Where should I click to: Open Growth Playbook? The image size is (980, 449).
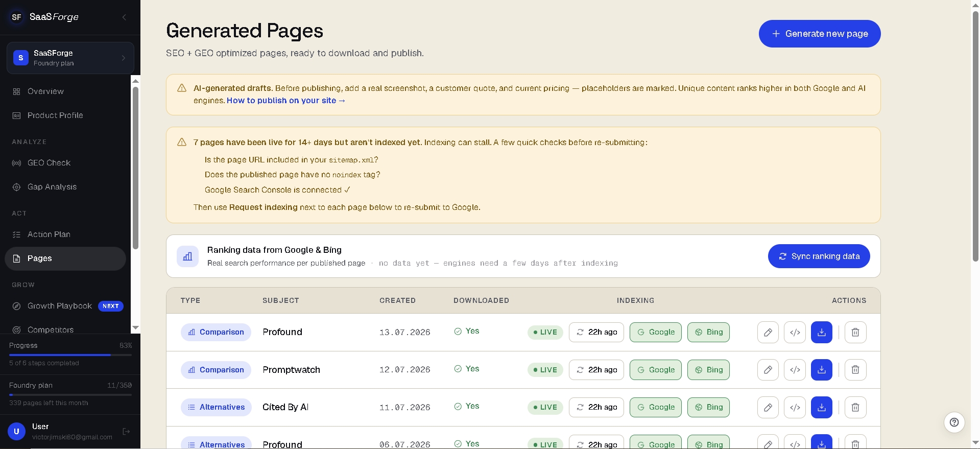pos(65,306)
